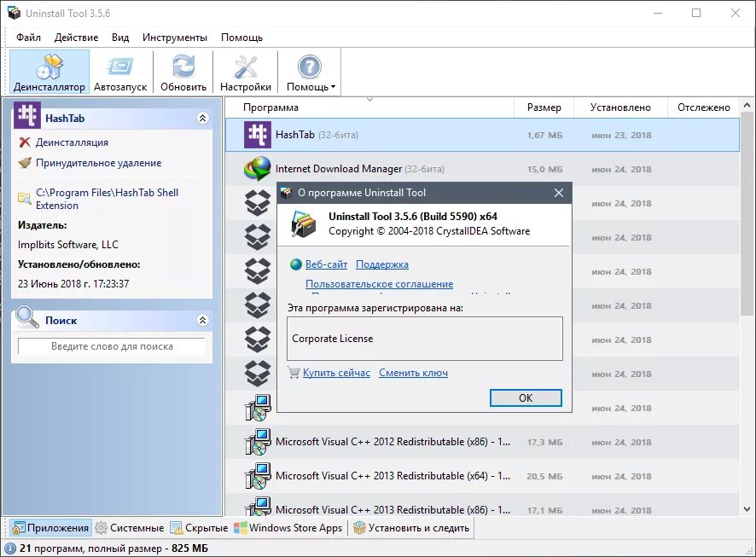
Task: Click the Corporate License text box
Action: click(x=425, y=339)
